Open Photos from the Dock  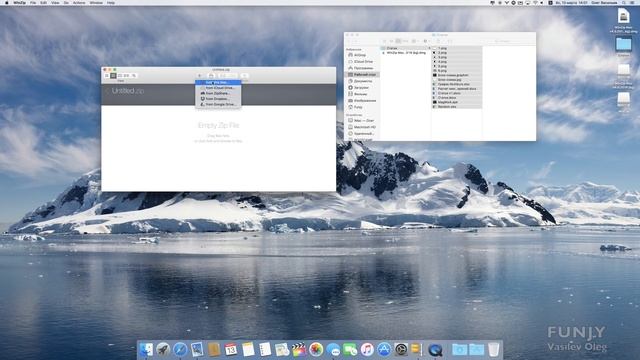click(x=316, y=349)
